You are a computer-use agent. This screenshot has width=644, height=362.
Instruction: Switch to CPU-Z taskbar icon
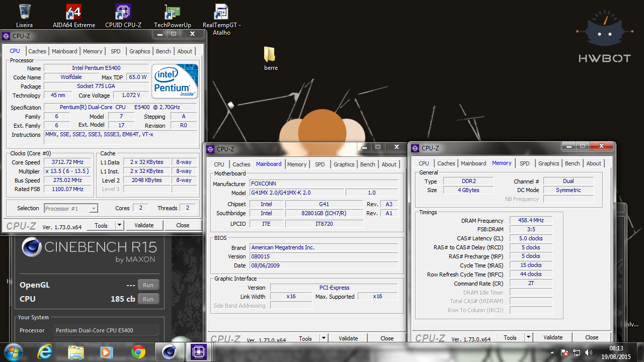[199, 352]
